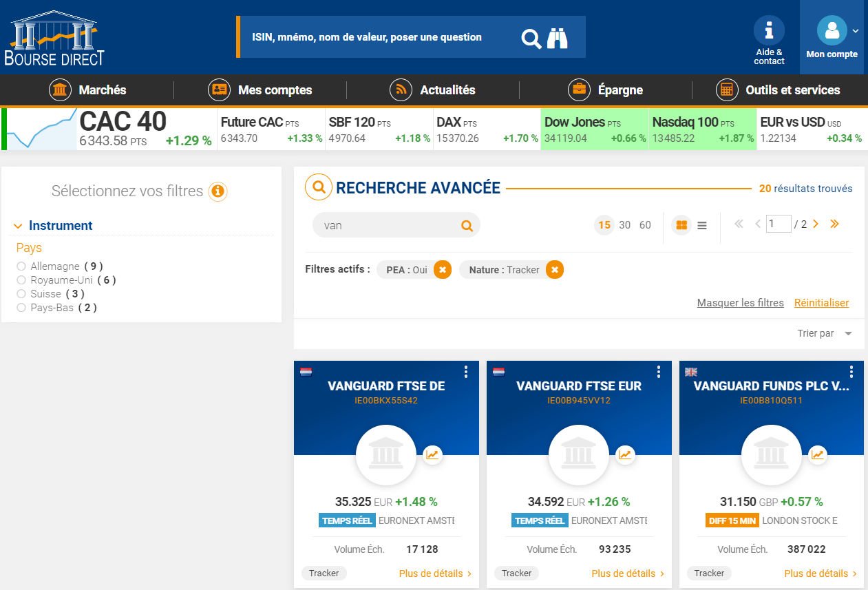Show 60 results per page
The width and height of the screenshot is (868, 590).
(x=645, y=225)
